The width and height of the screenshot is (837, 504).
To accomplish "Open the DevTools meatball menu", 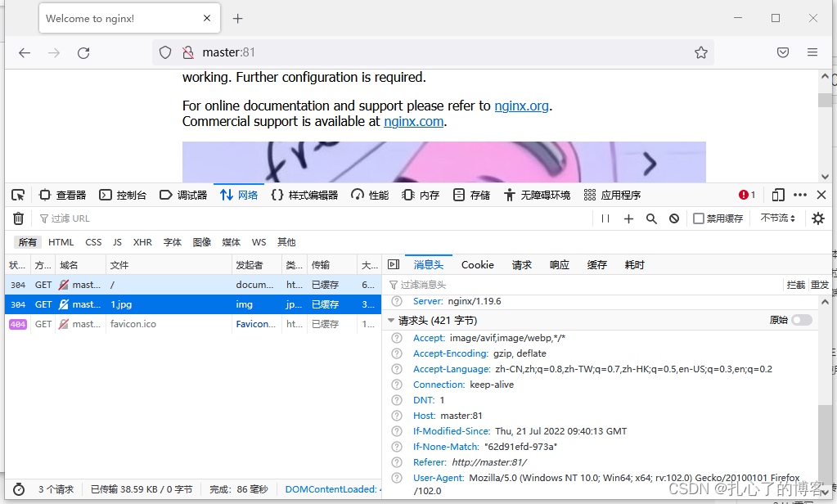I will pyautogui.click(x=799, y=195).
